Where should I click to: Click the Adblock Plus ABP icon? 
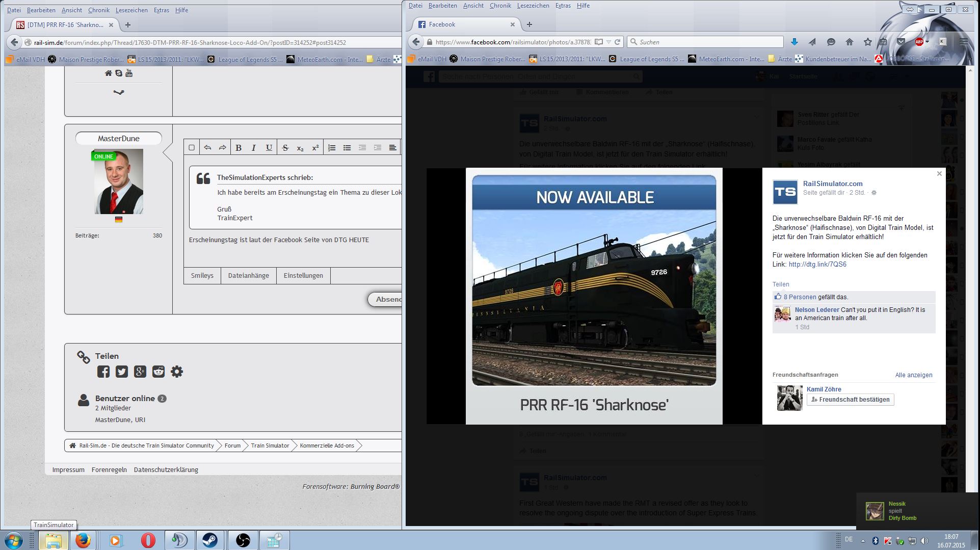(x=919, y=42)
